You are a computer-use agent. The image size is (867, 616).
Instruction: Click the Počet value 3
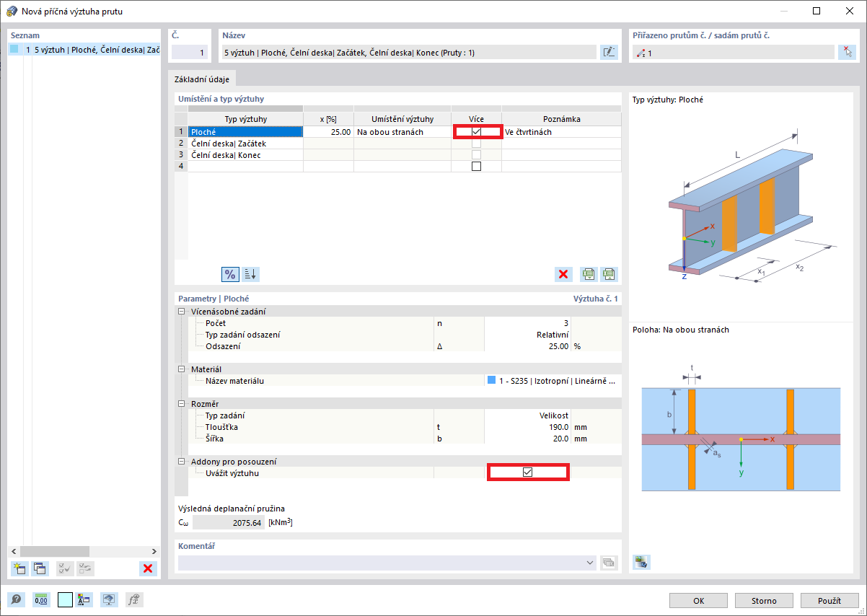coord(528,323)
